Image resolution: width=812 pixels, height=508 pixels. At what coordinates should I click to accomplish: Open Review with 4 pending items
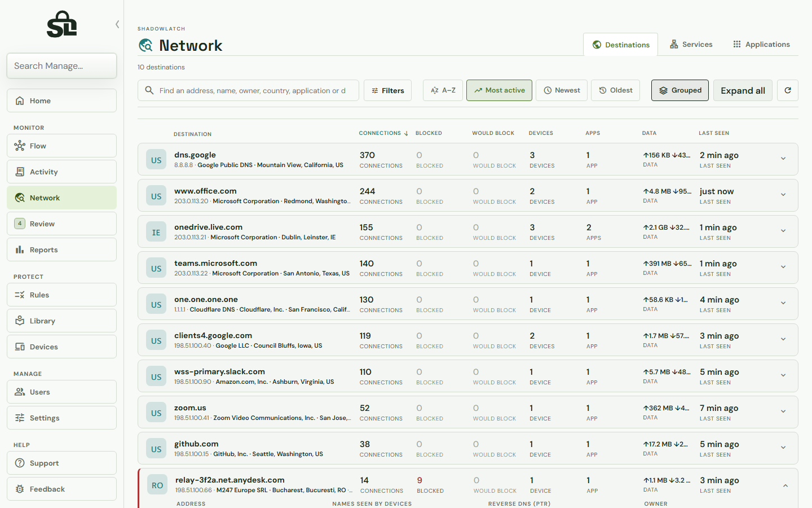[61, 224]
